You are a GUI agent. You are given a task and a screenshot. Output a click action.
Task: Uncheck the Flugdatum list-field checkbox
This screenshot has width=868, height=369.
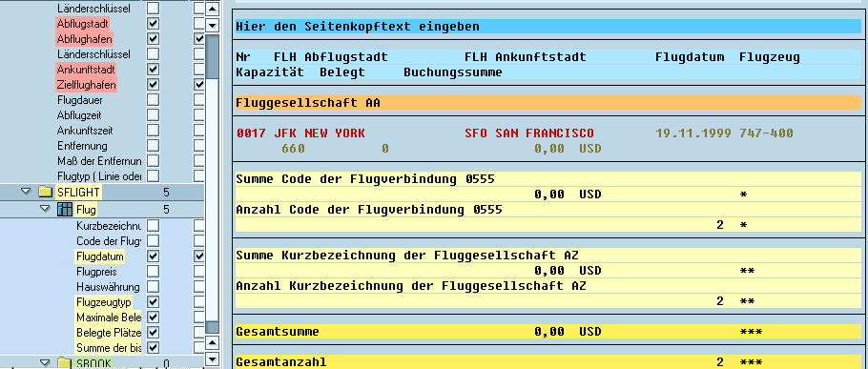click(x=153, y=256)
